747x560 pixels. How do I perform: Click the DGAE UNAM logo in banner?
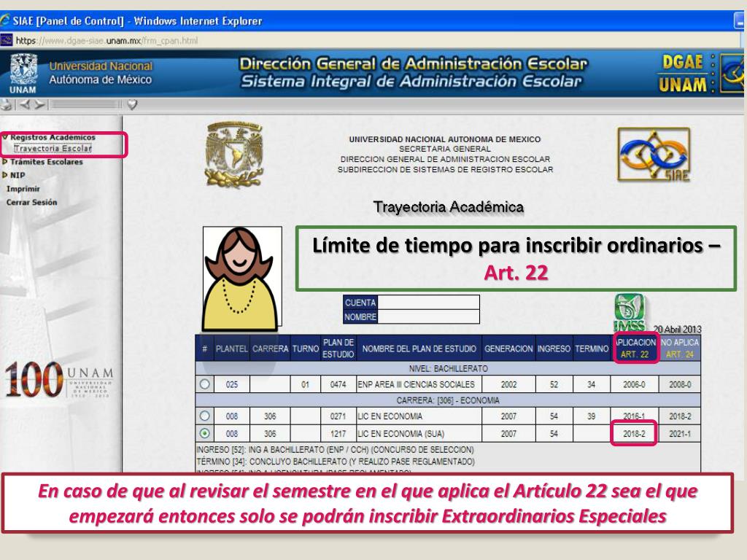683,74
